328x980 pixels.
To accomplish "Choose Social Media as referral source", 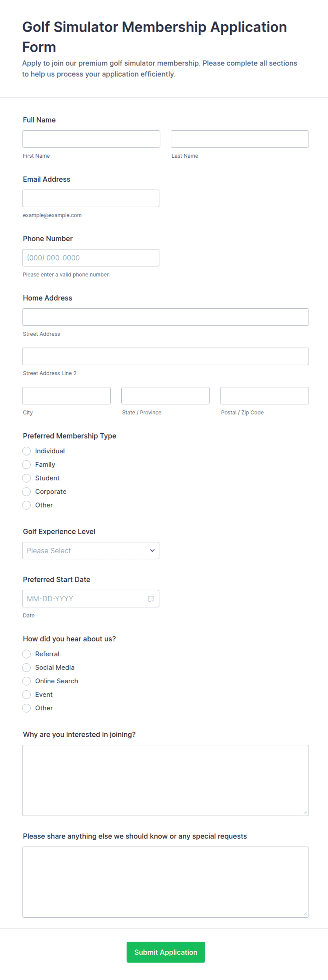I will (26, 667).
